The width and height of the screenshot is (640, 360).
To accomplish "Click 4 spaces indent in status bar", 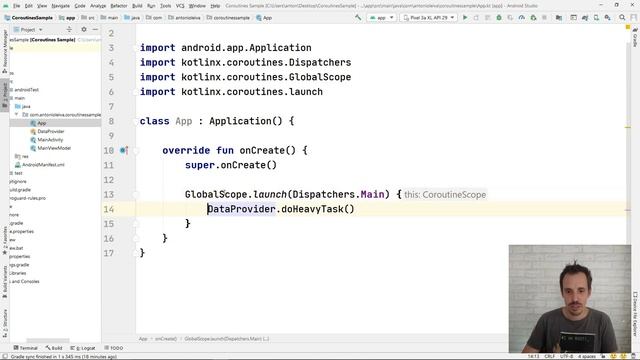I will pyautogui.click(x=587, y=356).
